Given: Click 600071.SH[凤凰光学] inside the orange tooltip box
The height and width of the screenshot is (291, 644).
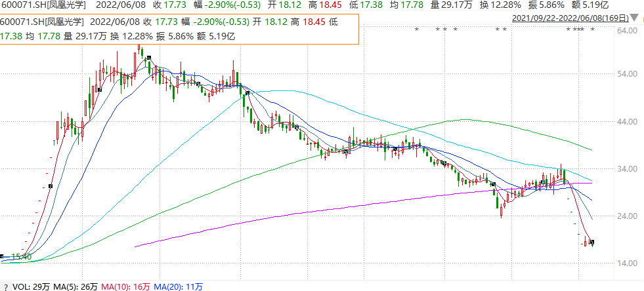Looking at the screenshot, I should [42, 22].
